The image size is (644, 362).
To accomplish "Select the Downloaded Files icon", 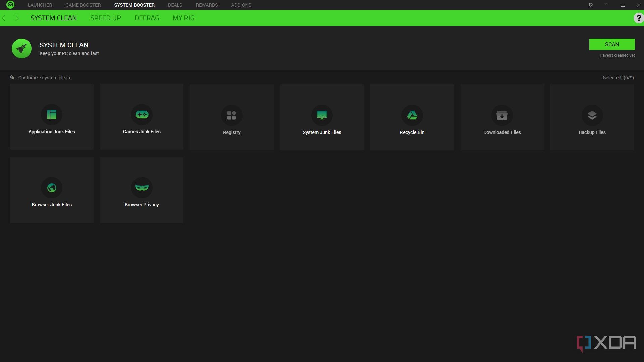I will coord(502,115).
